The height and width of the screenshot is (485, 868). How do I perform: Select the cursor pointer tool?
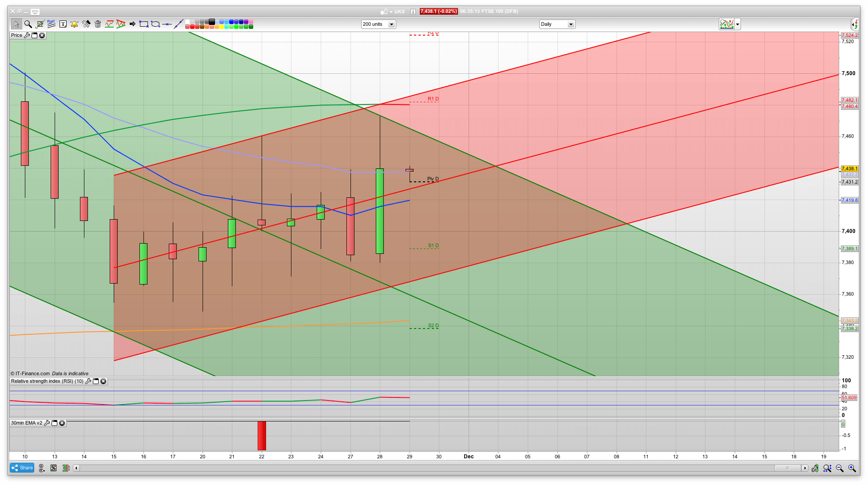pyautogui.click(x=16, y=24)
